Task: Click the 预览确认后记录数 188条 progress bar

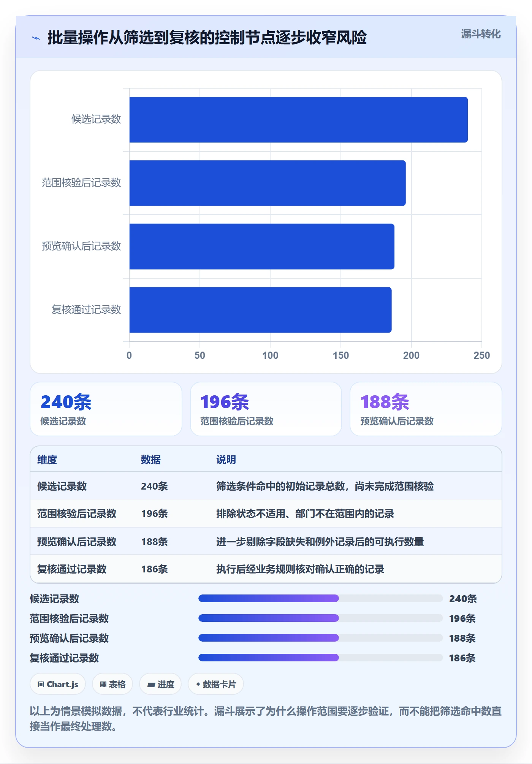Action: (x=320, y=638)
